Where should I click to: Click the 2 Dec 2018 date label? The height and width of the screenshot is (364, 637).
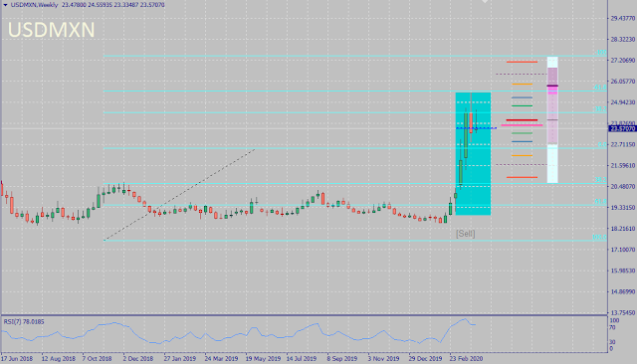pos(138,359)
